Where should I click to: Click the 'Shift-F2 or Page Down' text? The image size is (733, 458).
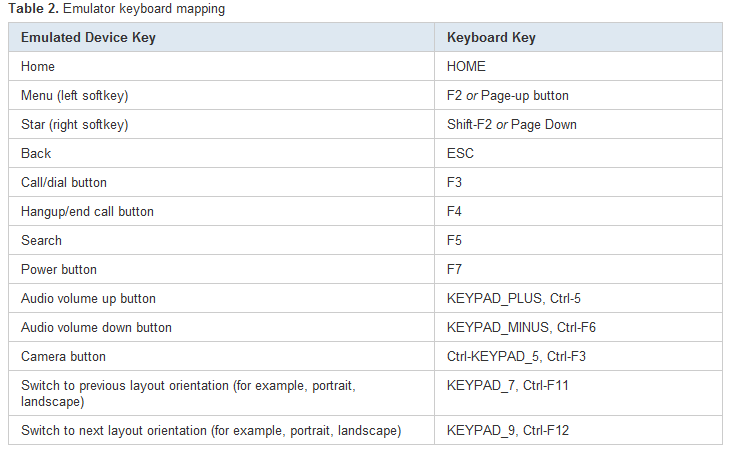point(512,125)
